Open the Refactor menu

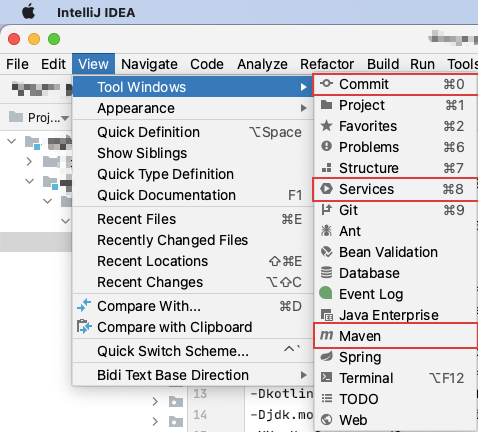(327, 64)
